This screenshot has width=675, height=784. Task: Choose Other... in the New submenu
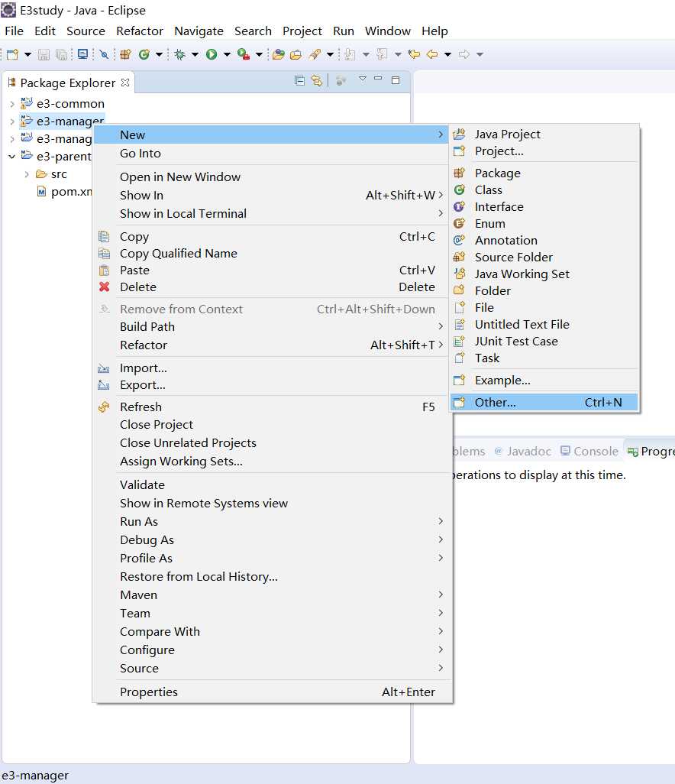[x=544, y=403]
